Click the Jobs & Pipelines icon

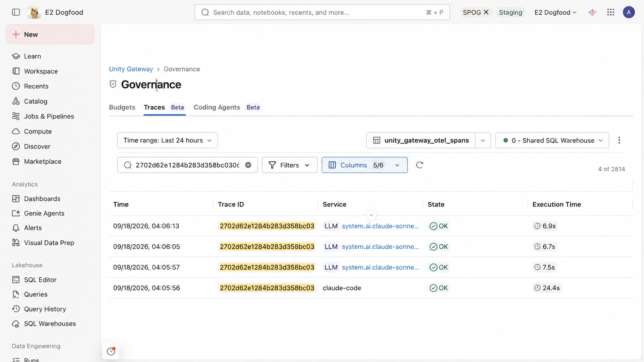(16, 116)
